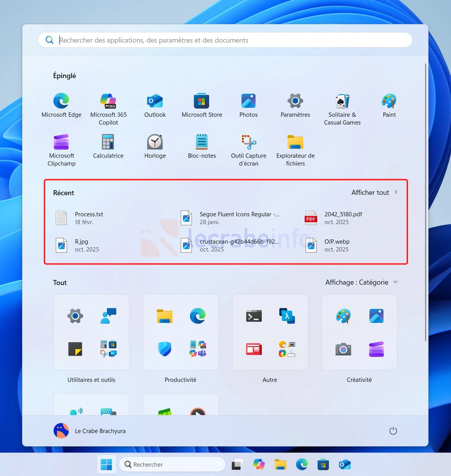Click the magnifier icon in Start search bar
The height and width of the screenshot is (476, 451).
coord(49,40)
